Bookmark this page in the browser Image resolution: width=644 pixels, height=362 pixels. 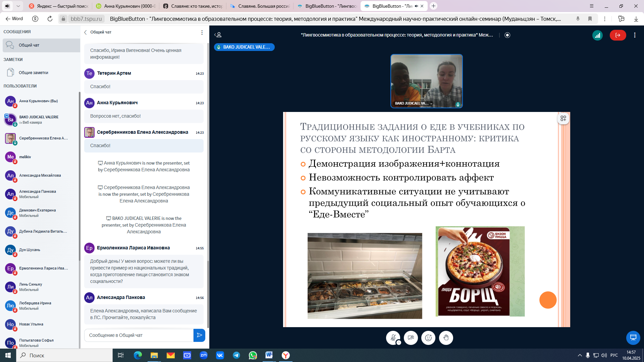[x=590, y=19]
